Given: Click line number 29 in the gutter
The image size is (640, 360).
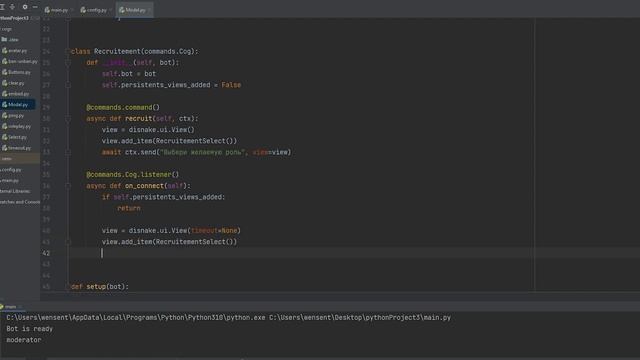Looking at the screenshot, I should point(46,107).
